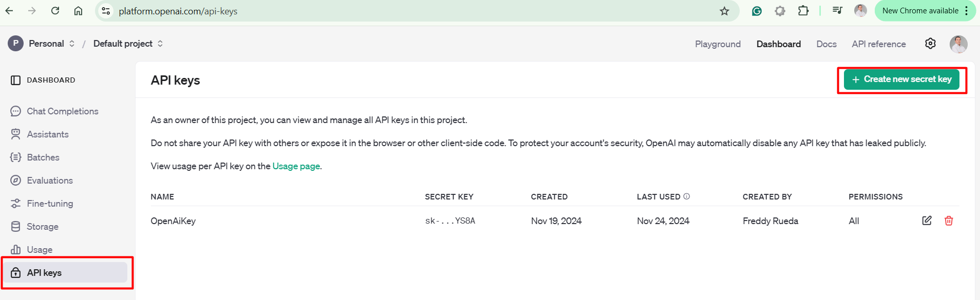Image resolution: width=980 pixels, height=300 pixels.
Task: Click the NAME column header
Action: pyautogui.click(x=162, y=197)
